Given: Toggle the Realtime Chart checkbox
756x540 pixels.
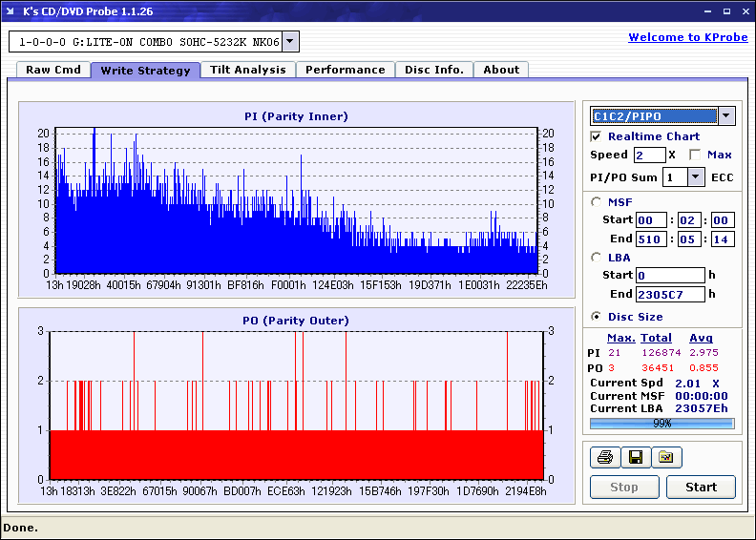Looking at the screenshot, I should [x=597, y=136].
